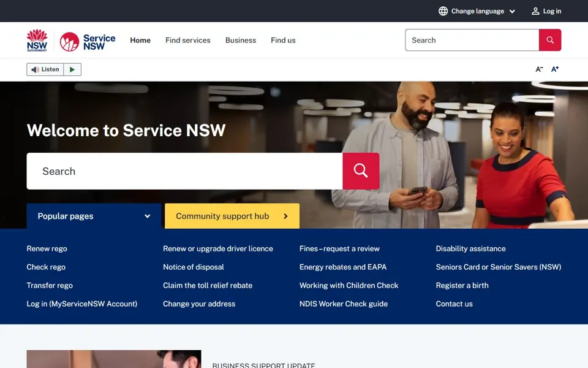588x368 pixels.
Task: Click the Listen speaker button
Action: [x=45, y=69]
